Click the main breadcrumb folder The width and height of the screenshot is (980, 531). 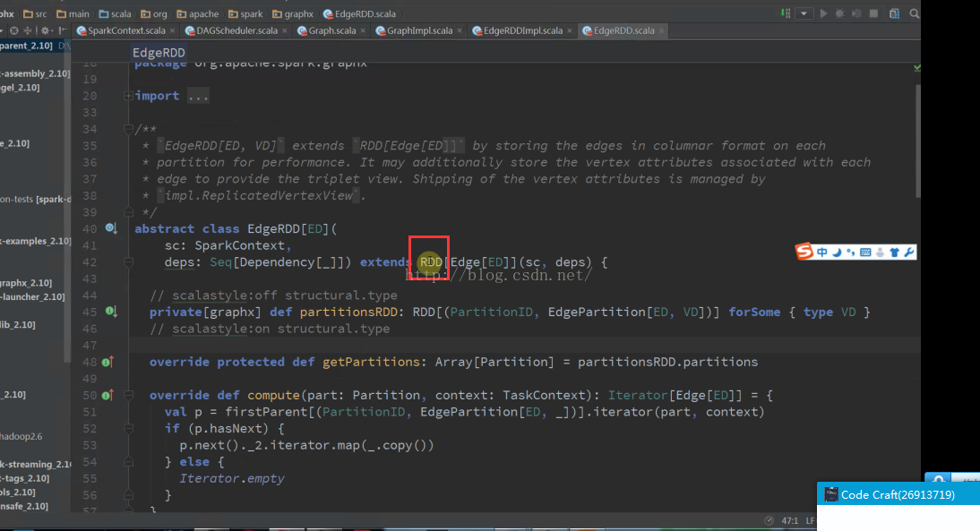pos(73,13)
